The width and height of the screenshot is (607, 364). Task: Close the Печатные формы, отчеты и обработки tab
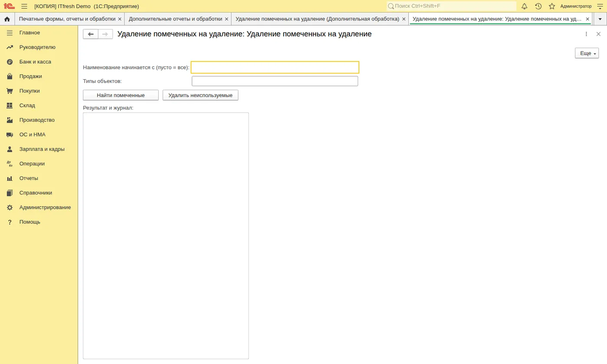pyautogui.click(x=120, y=19)
